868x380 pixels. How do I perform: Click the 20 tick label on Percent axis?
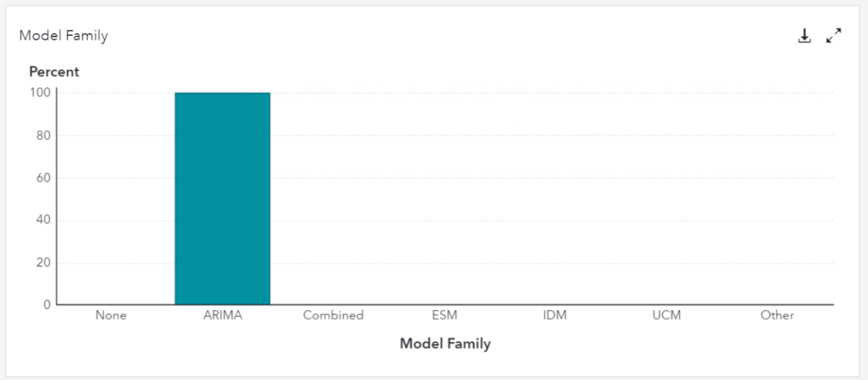click(x=43, y=263)
